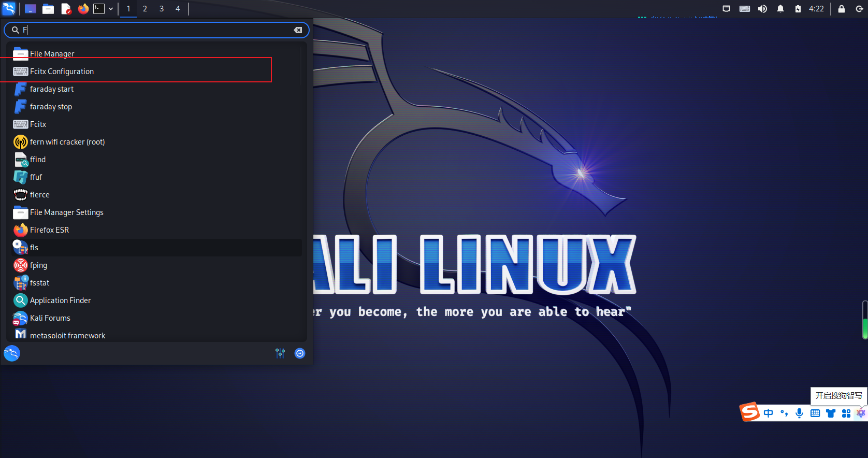Screen dimensions: 868x458
Task: Open the file manager launcher in top panel
Action: (48, 9)
